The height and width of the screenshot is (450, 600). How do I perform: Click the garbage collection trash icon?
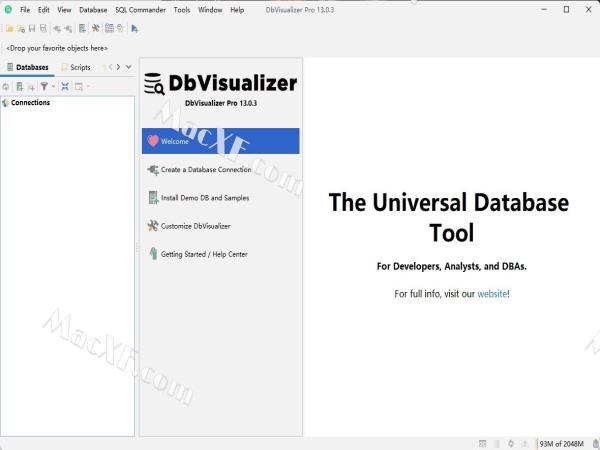[x=596, y=443]
